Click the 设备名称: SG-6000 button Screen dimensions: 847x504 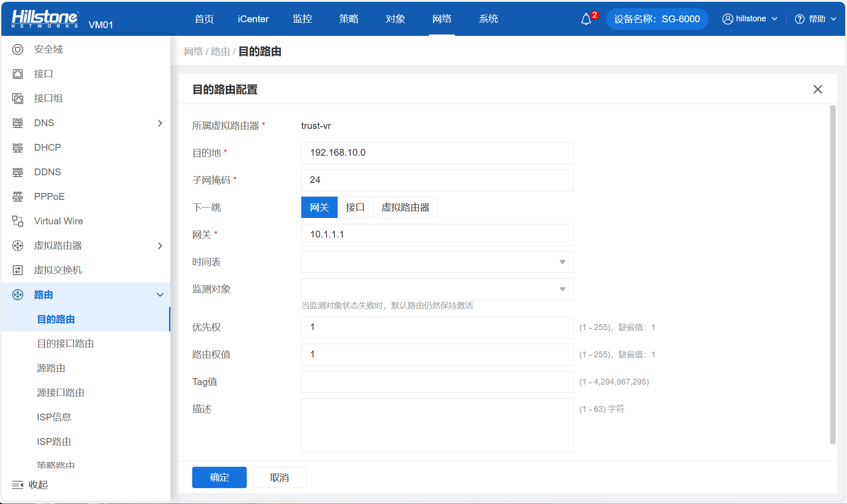[x=657, y=19]
